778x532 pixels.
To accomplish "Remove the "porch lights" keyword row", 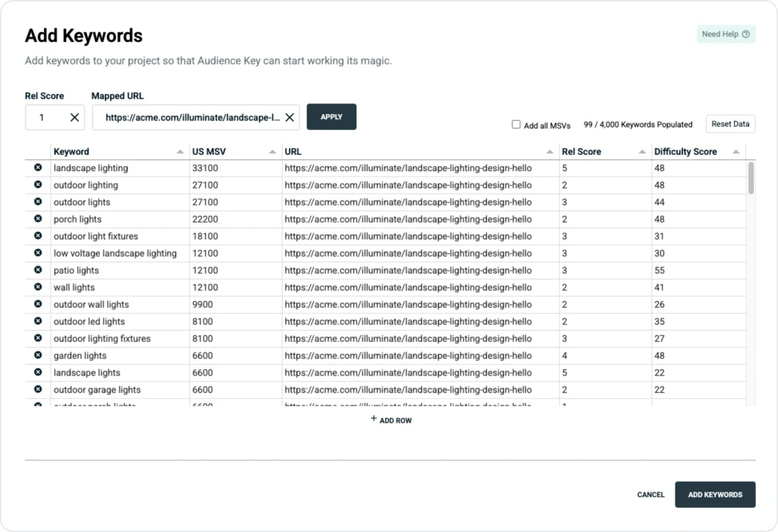I will pos(37,219).
